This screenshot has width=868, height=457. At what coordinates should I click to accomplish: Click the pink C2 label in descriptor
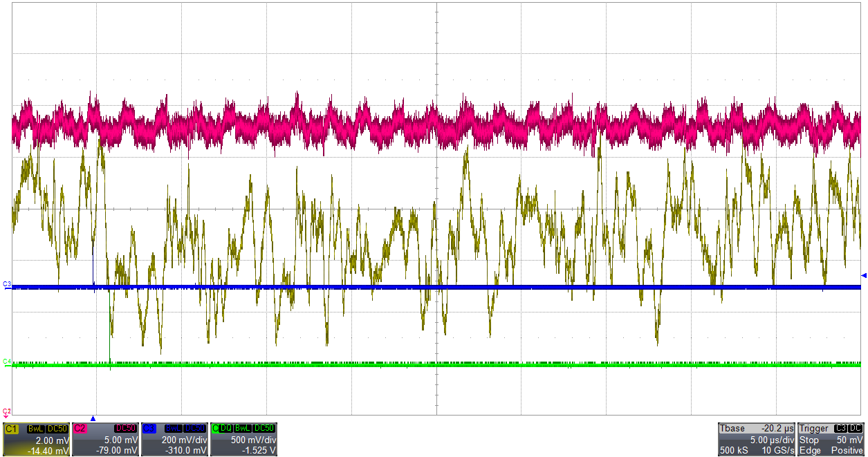[x=80, y=429]
